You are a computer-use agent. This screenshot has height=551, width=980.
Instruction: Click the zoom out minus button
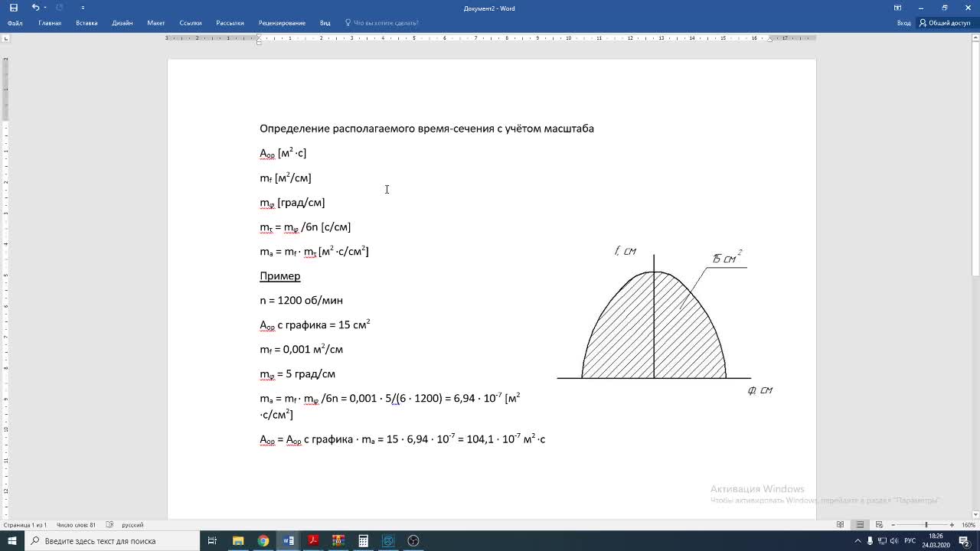(893, 525)
